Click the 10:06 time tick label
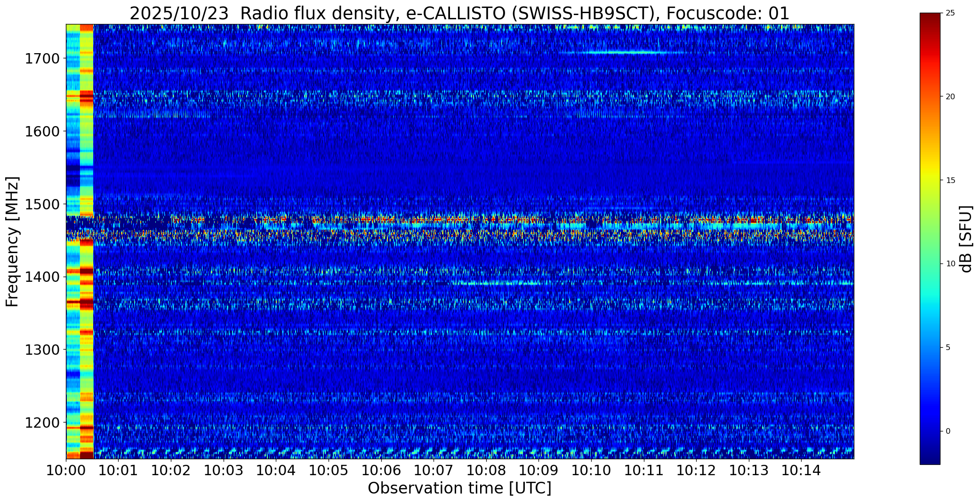980x502 pixels. click(381, 470)
